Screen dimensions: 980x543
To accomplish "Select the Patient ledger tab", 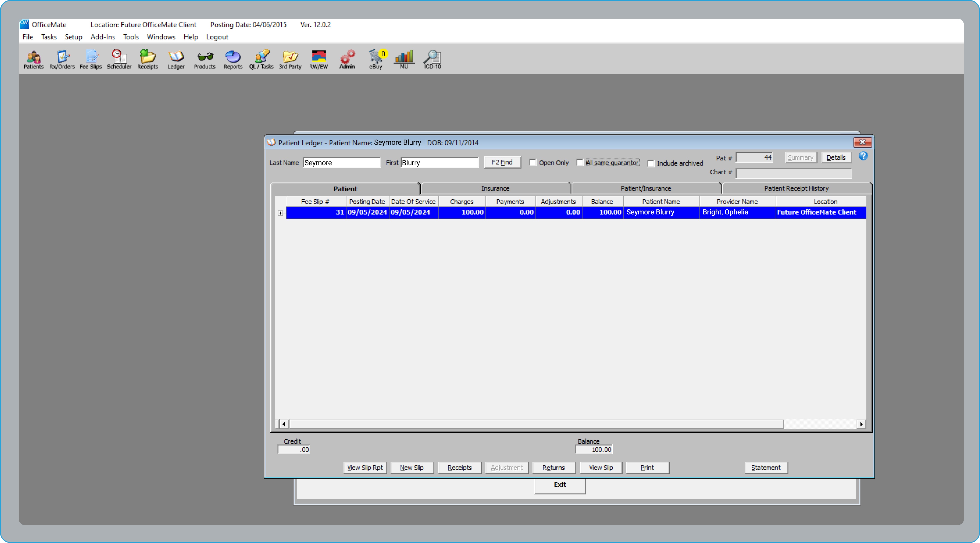I will 345,188.
